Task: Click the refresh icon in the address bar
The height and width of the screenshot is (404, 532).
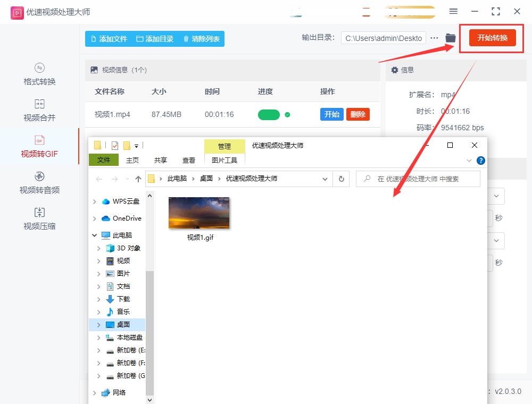Action: click(341, 179)
